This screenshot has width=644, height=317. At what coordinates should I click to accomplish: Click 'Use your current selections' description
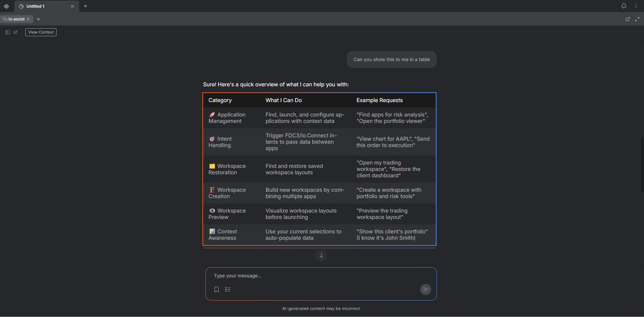click(303, 235)
